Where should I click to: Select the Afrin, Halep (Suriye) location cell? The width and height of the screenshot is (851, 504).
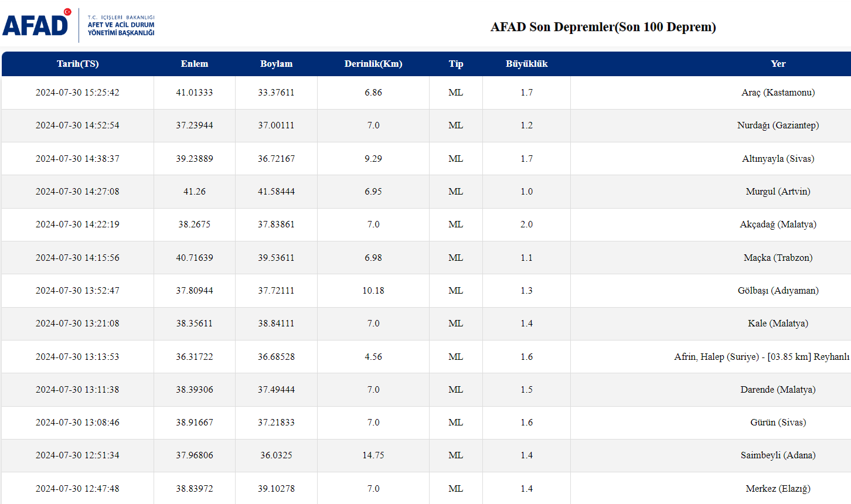(763, 357)
